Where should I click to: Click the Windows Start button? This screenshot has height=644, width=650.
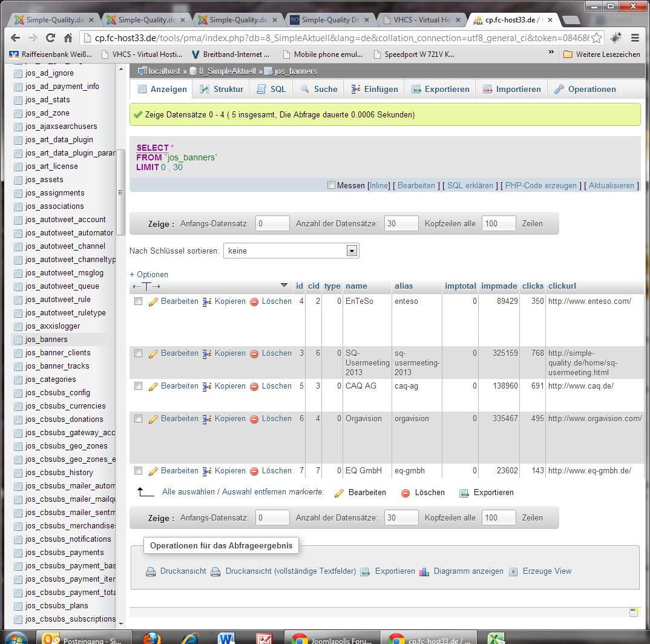tap(16, 638)
